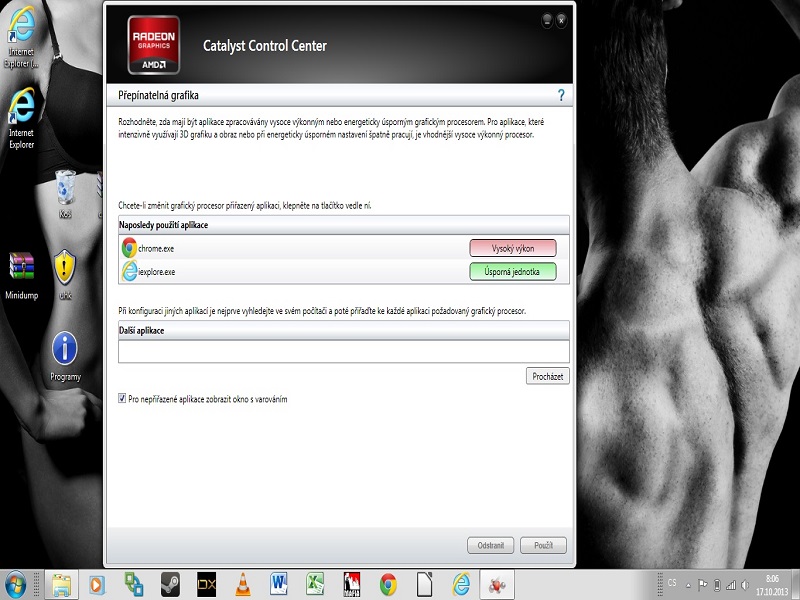Show hidden system tray icons
800x600 pixels.
pos(688,584)
